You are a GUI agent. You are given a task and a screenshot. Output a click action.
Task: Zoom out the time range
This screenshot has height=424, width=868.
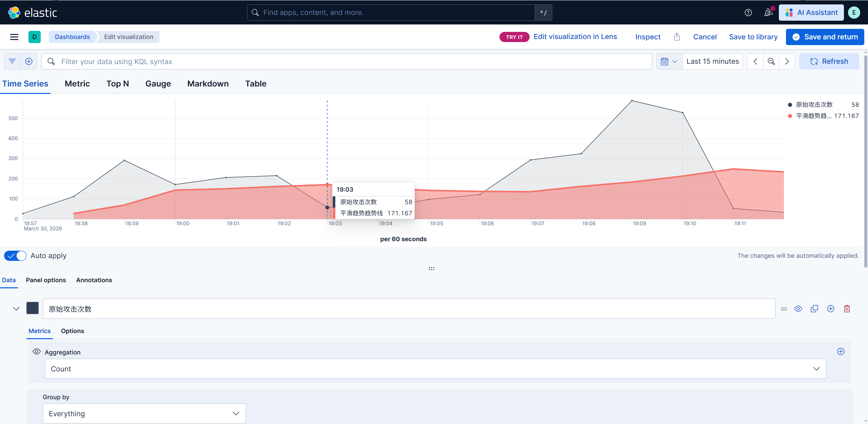(771, 61)
